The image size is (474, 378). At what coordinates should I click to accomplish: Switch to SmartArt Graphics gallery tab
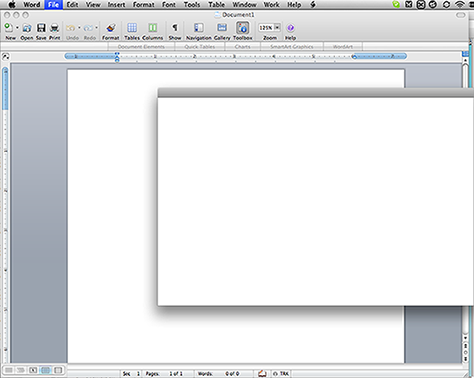292,47
